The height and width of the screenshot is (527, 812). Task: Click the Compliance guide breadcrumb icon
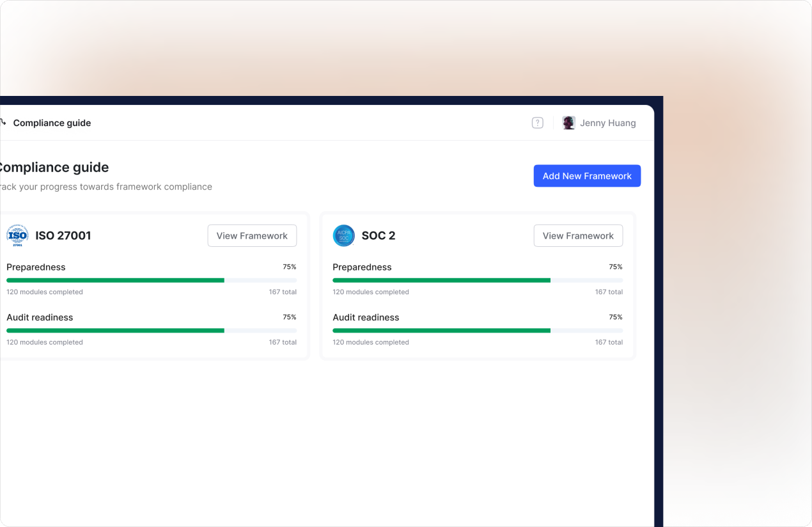[3, 123]
